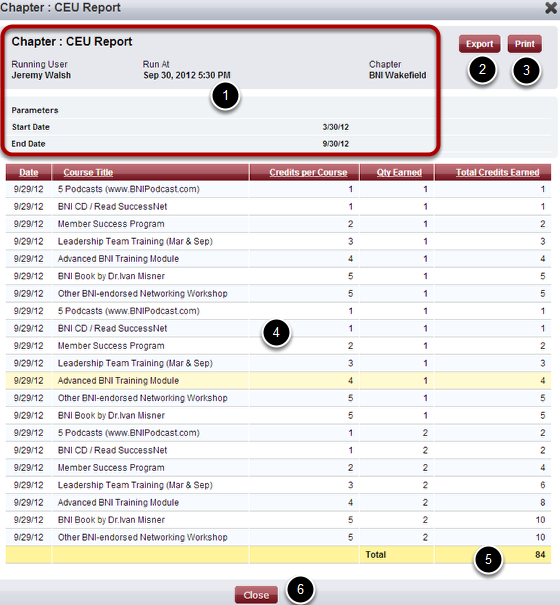
Task: Click the Total label in the summary row
Action: click(x=376, y=555)
